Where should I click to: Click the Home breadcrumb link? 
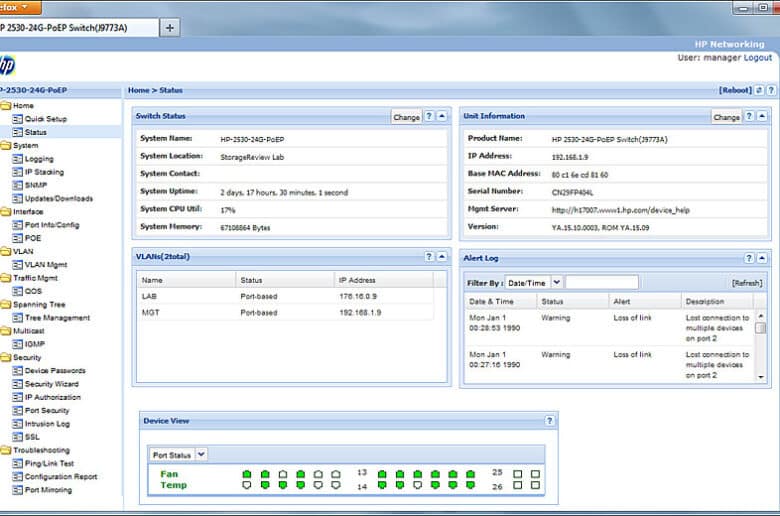(138, 90)
